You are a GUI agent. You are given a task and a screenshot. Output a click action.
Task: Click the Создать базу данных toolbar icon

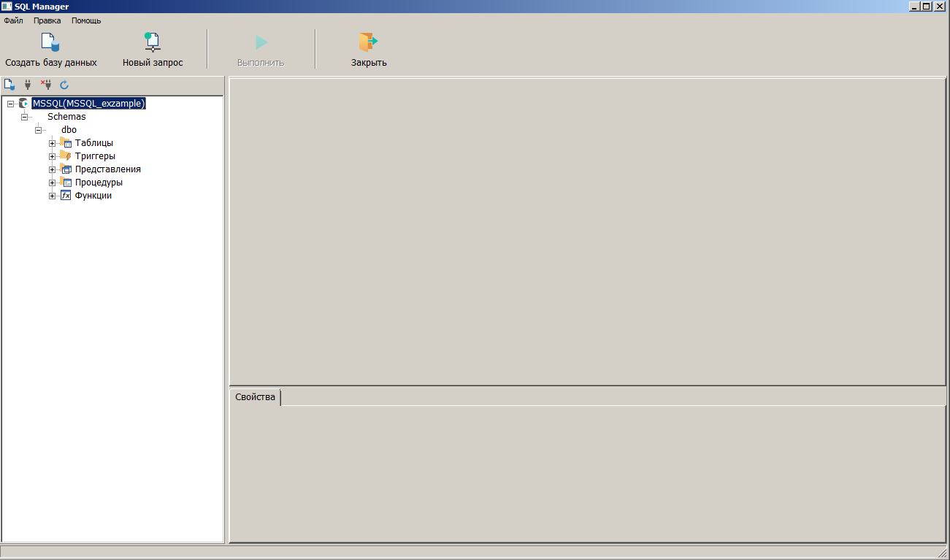point(50,42)
